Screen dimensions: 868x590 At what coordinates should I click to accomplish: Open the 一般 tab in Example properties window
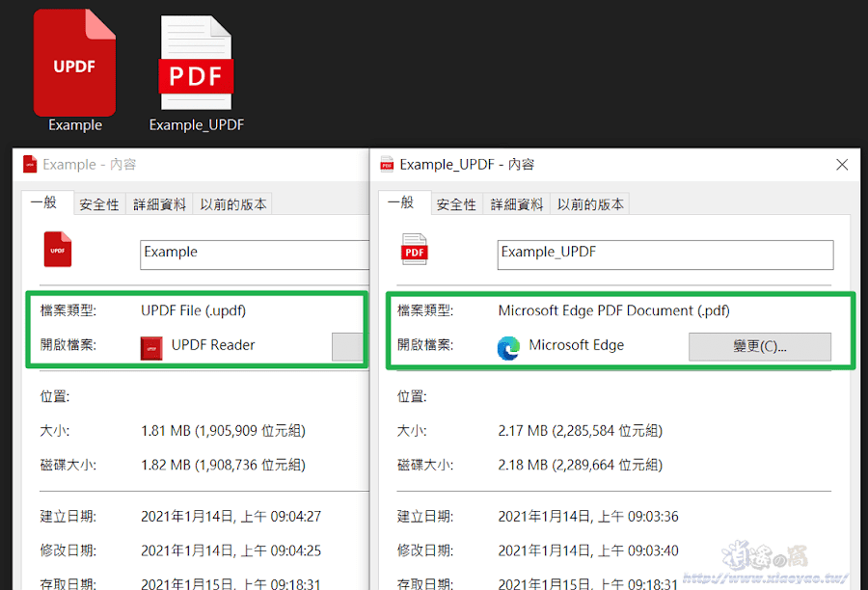tap(47, 202)
